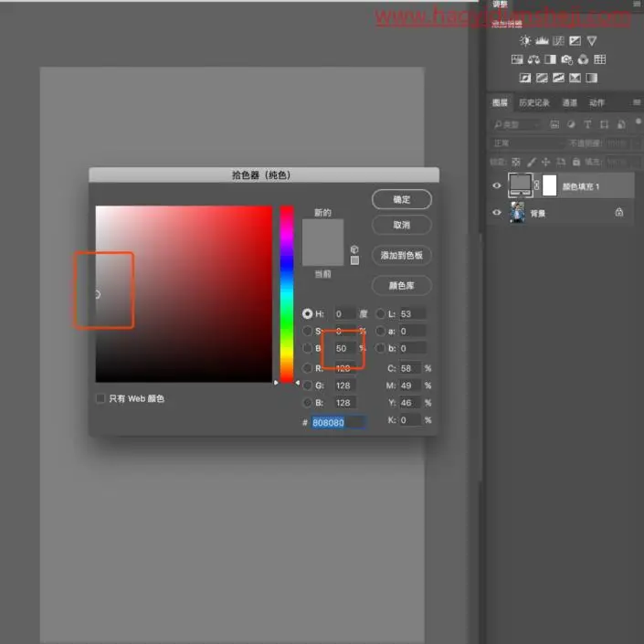Select the blue B radio button
Image resolution: width=644 pixels, height=644 pixels.
pos(307,403)
